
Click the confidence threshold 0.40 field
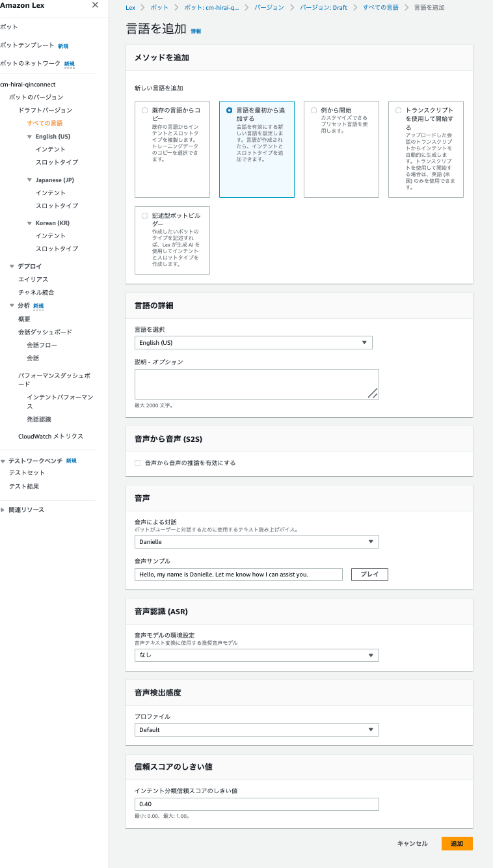click(x=257, y=805)
